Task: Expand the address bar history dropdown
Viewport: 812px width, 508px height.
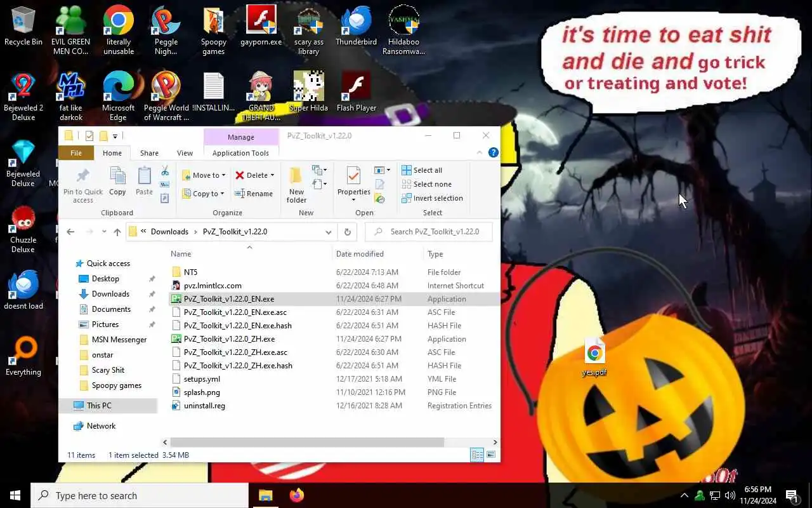Action: tap(328, 232)
